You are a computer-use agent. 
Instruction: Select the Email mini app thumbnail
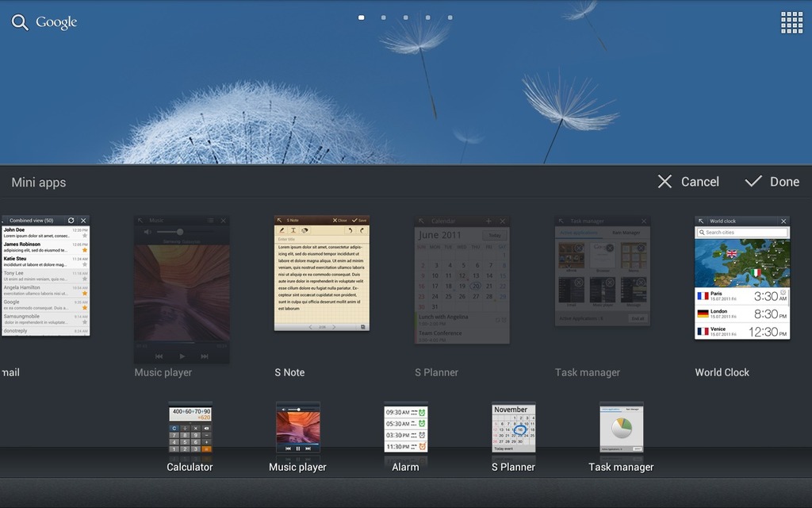click(x=45, y=275)
